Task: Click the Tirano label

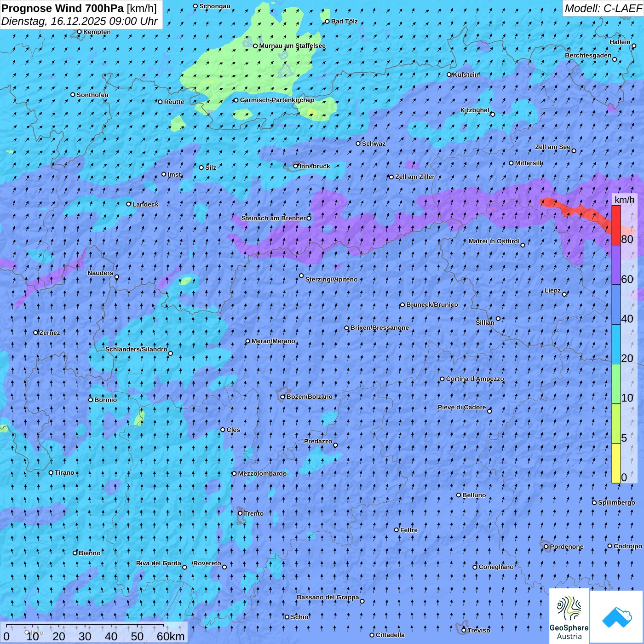Action: (64, 473)
